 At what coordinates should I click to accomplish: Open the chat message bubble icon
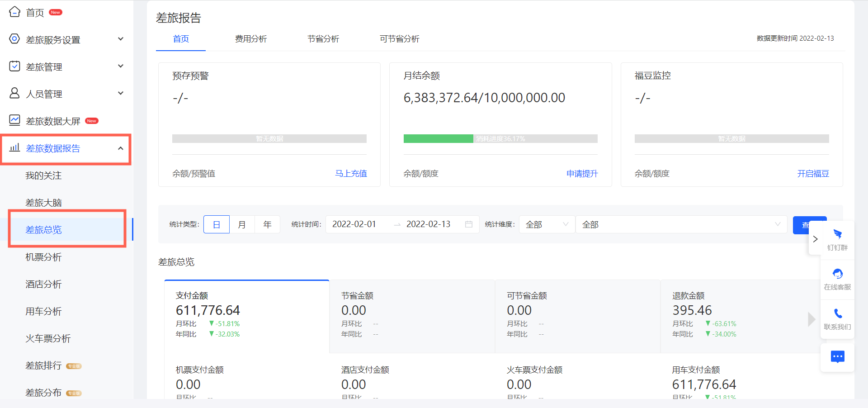point(837,357)
